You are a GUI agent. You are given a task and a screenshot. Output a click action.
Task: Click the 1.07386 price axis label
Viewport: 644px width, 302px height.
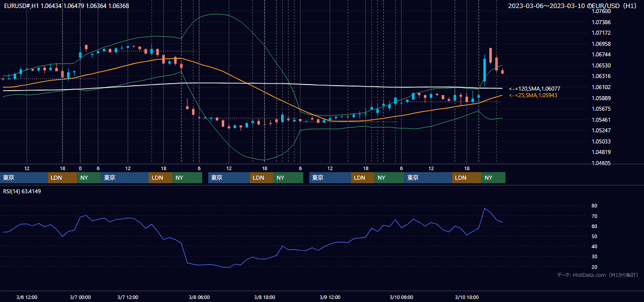pos(601,23)
